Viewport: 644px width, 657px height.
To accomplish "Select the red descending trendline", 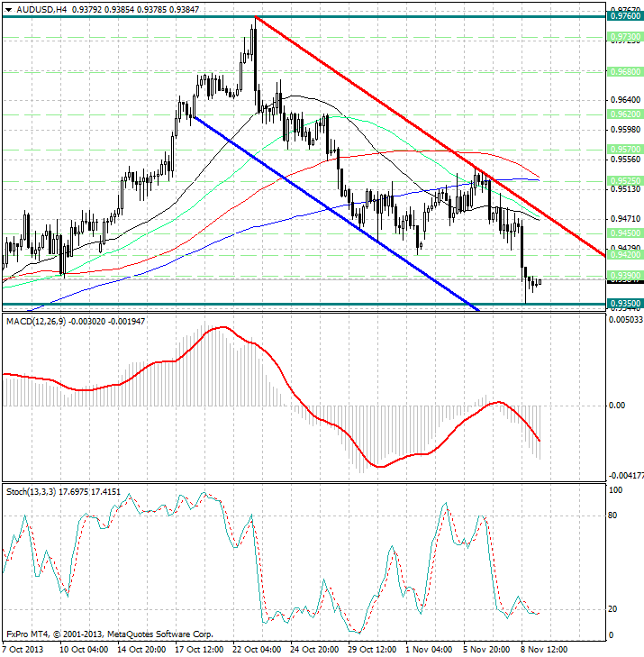I will [x=430, y=135].
